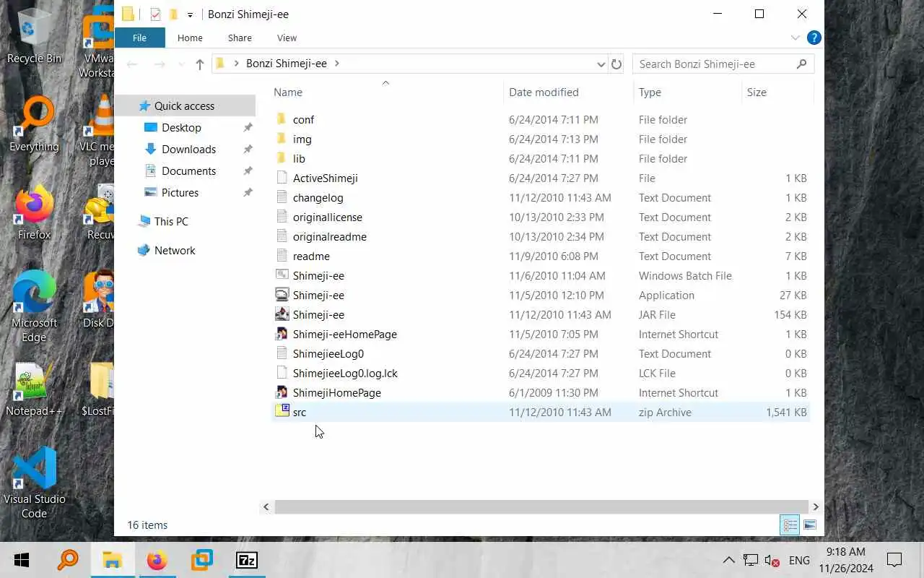
Task: Open VMware Workstation from the taskbar
Action: point(202,560)
